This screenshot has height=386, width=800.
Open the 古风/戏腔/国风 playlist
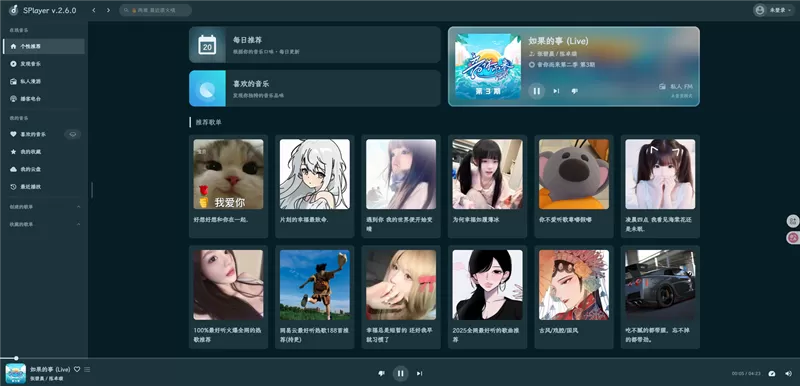click(x=574, y=297)
